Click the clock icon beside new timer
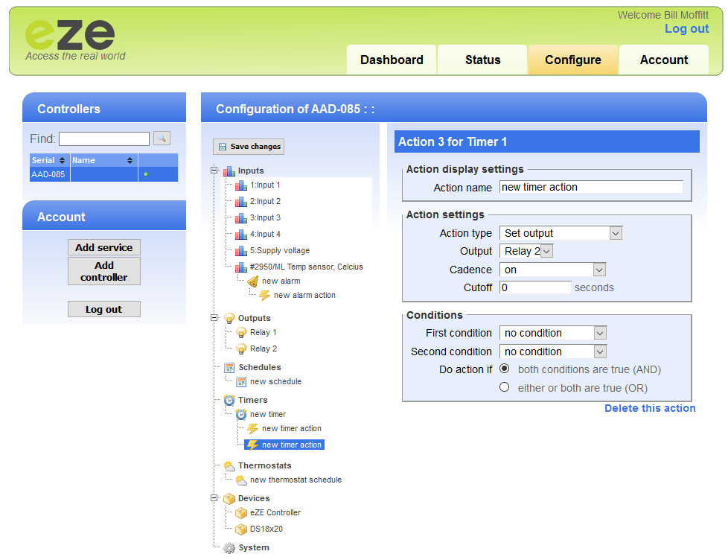This screenshot has height=560, width=728. tap(241, 415)
